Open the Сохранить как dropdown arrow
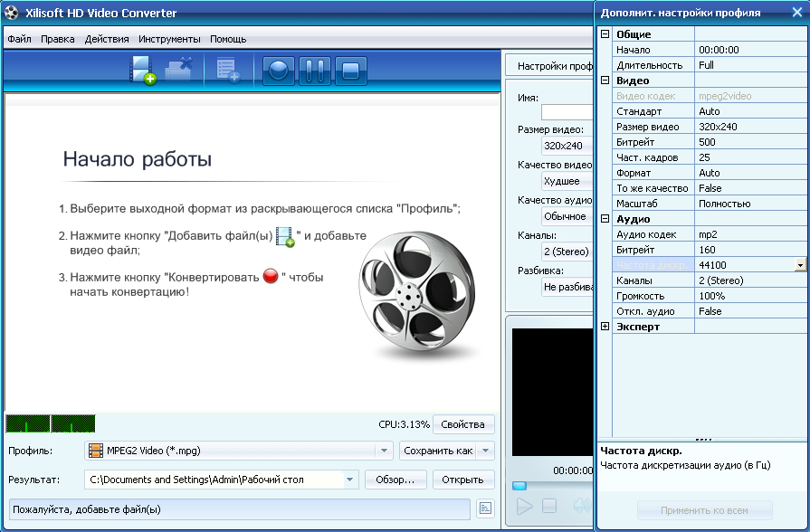The height and width of the screenshot is (532, 810). pos(486,451)
